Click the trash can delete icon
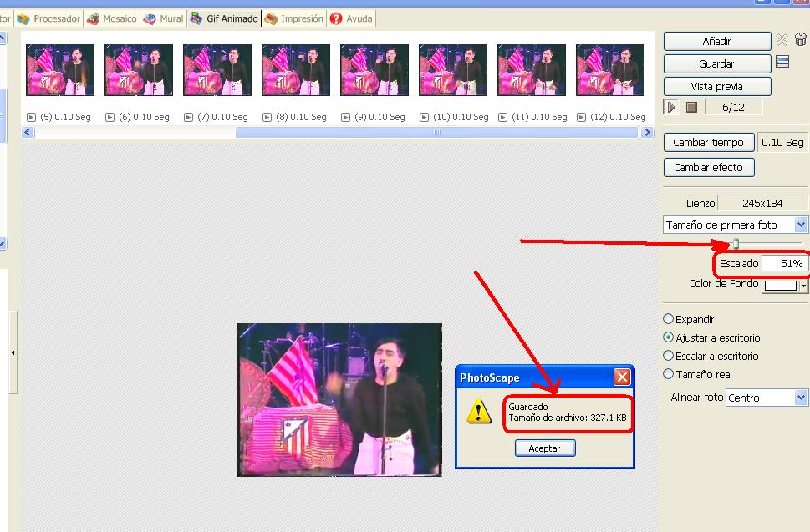This screenshot has height=532, width=810. tap(800, 39)
